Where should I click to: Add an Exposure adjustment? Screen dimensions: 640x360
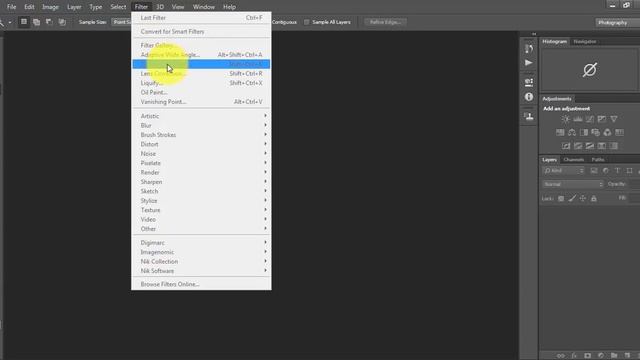click(602, 119)
